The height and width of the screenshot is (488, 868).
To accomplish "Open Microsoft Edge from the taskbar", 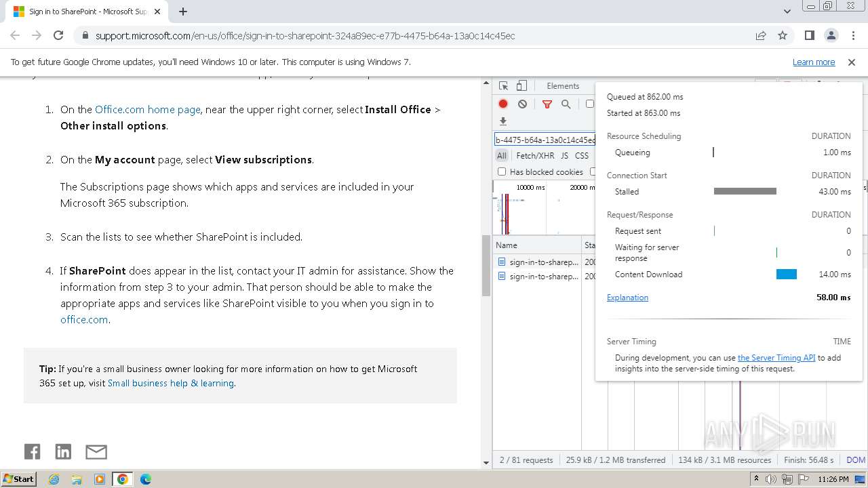I will [x=145, y=479].
